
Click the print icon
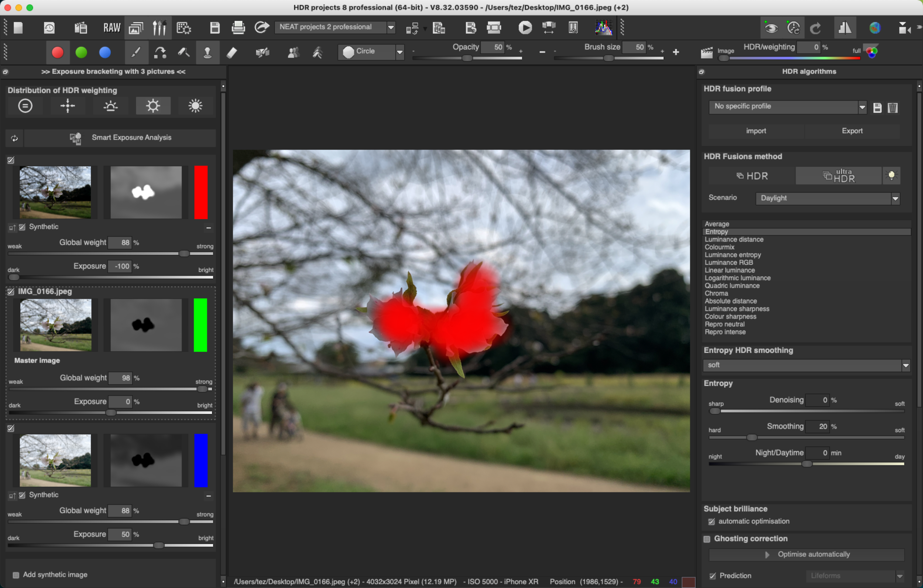click(238, 28)
